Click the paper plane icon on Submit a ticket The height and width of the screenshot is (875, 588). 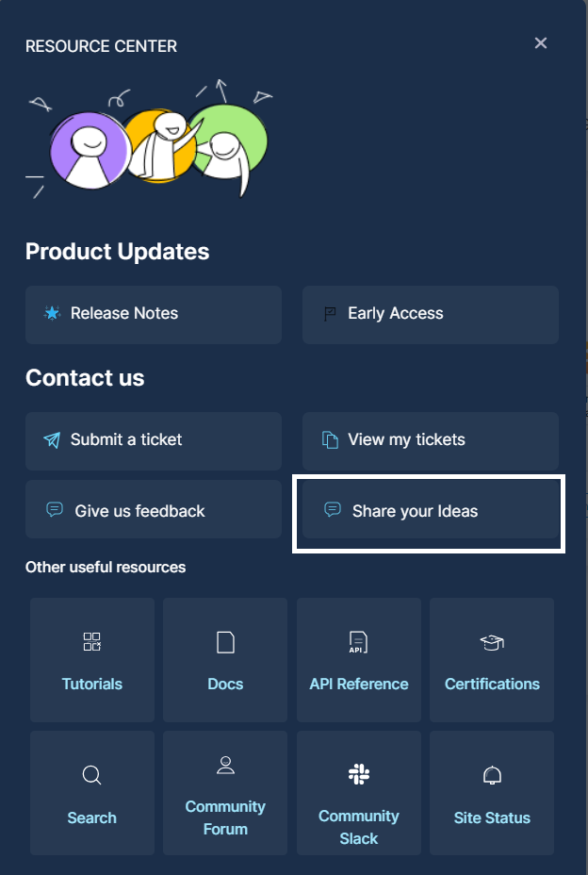click(x=52, y=439)
